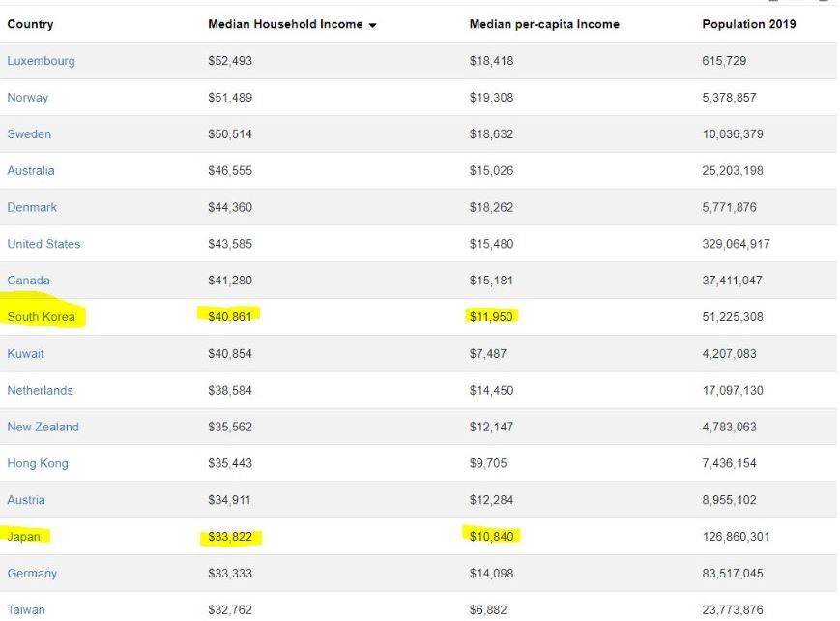Open the Canada country link
The image size is (840, 621).
pyautogui.click(x=28, y=281)
